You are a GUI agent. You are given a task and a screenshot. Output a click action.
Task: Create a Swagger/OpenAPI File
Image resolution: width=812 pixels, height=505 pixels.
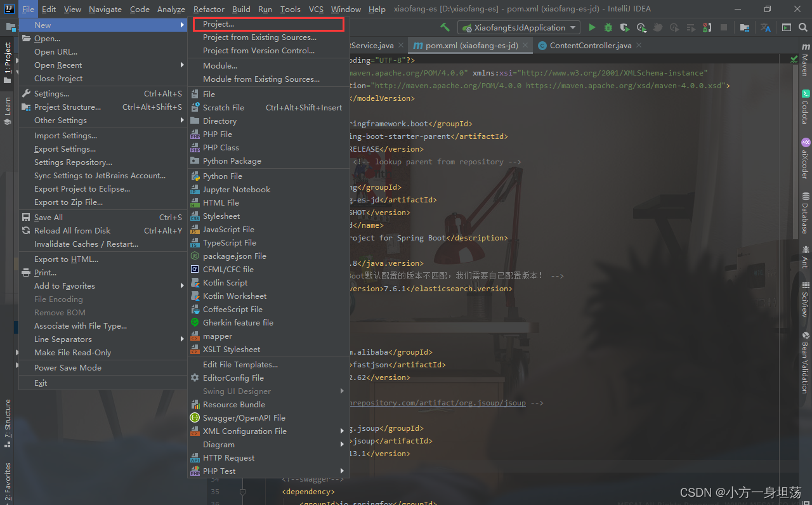coord(268,417)
